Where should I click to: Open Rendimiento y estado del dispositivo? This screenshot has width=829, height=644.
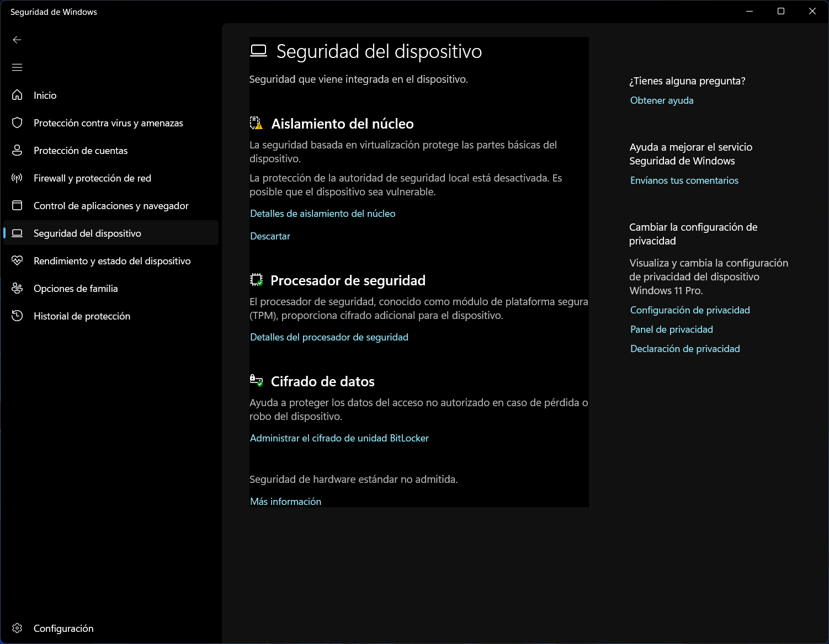click(x=111, y=260)
